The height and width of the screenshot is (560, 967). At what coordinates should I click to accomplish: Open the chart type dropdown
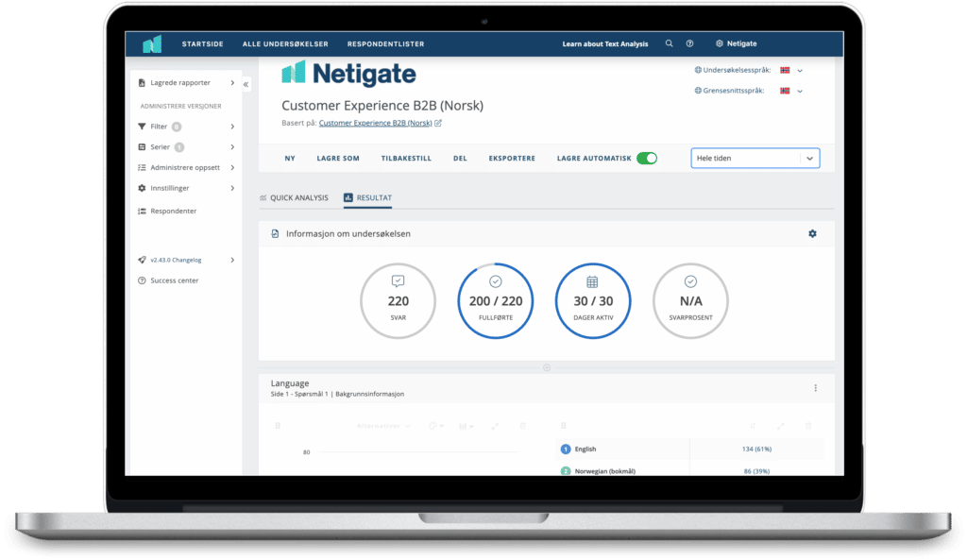click(467, 426)
